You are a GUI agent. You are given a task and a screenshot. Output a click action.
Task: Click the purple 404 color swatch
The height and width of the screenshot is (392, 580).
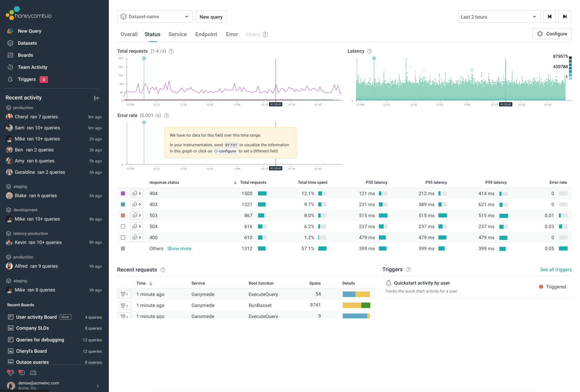point(123,193)
